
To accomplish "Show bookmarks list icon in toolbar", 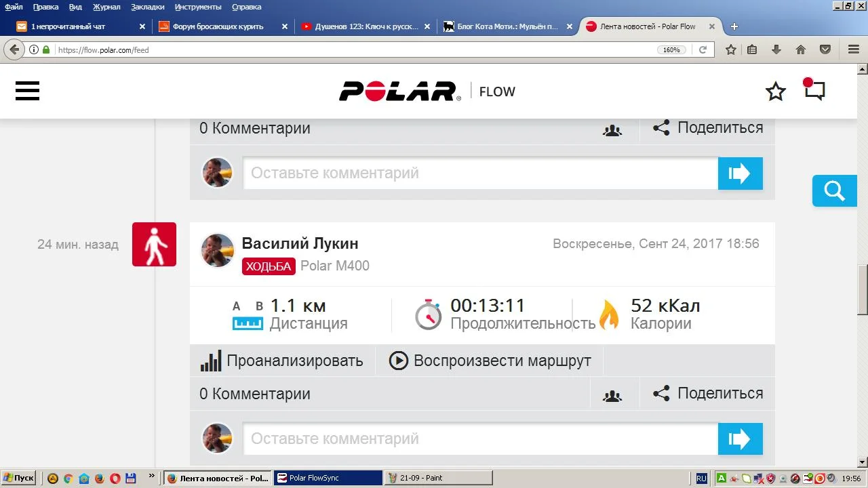I will point(752,49).
